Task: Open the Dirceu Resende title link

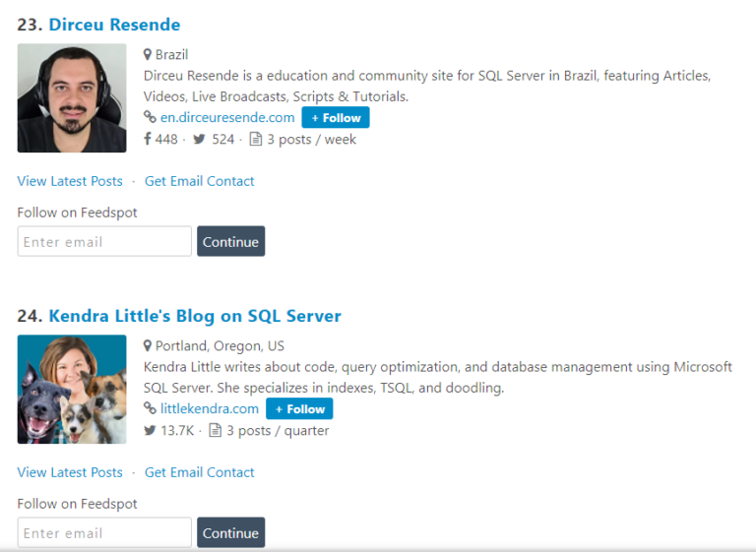Action: 114,25
